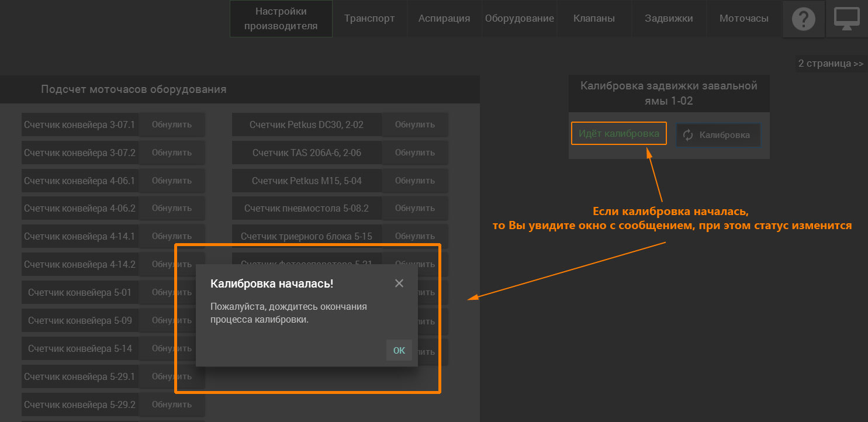
Task: Switch to the Моточасы tab
Action: pyautogui.click(x=743, y=19)
